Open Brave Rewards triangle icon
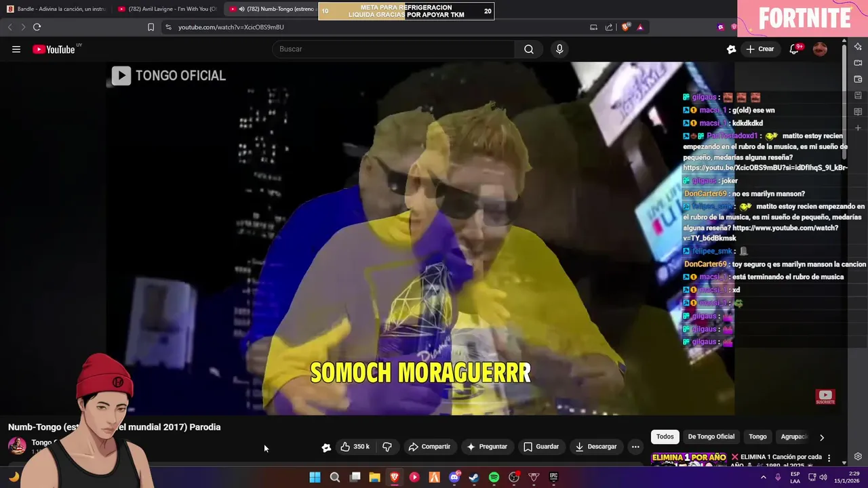 click(640, 27)
